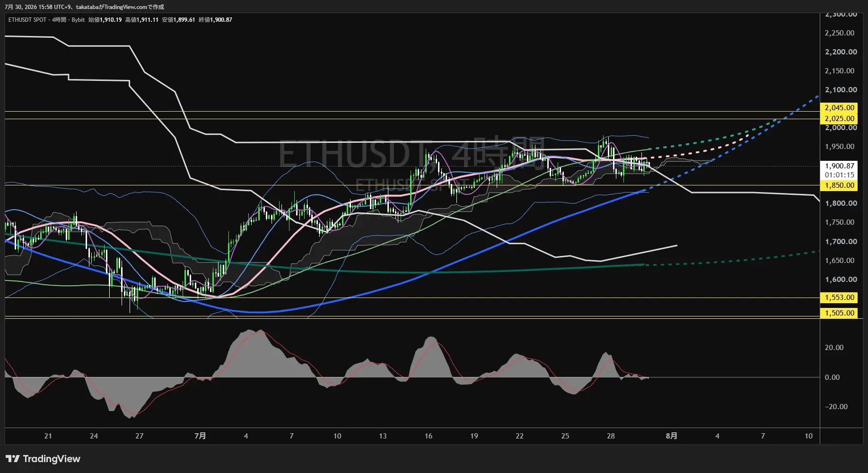Screen dimensions: 868x473
Task: Click the 0.00 oscillator axis value
Action: (832, 377)
